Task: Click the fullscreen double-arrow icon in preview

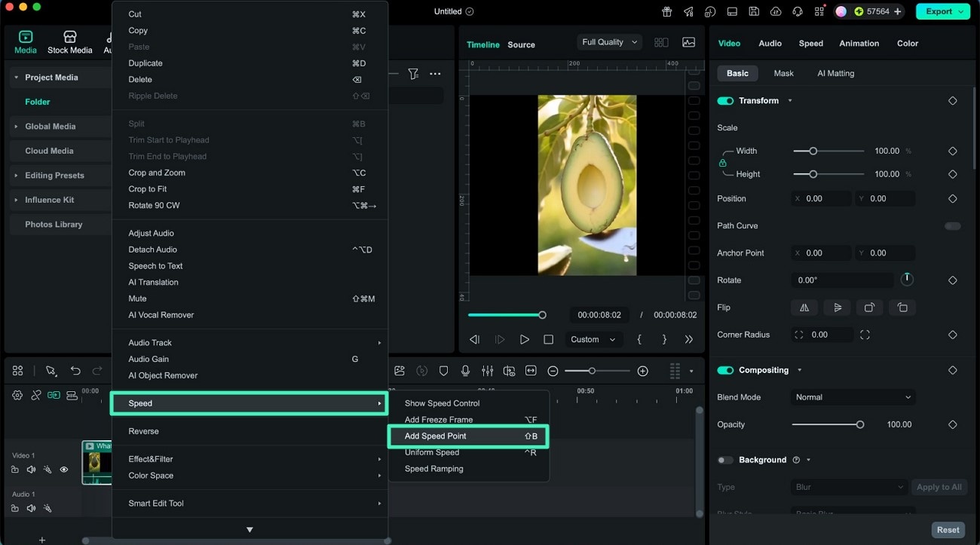Action: 688,340
